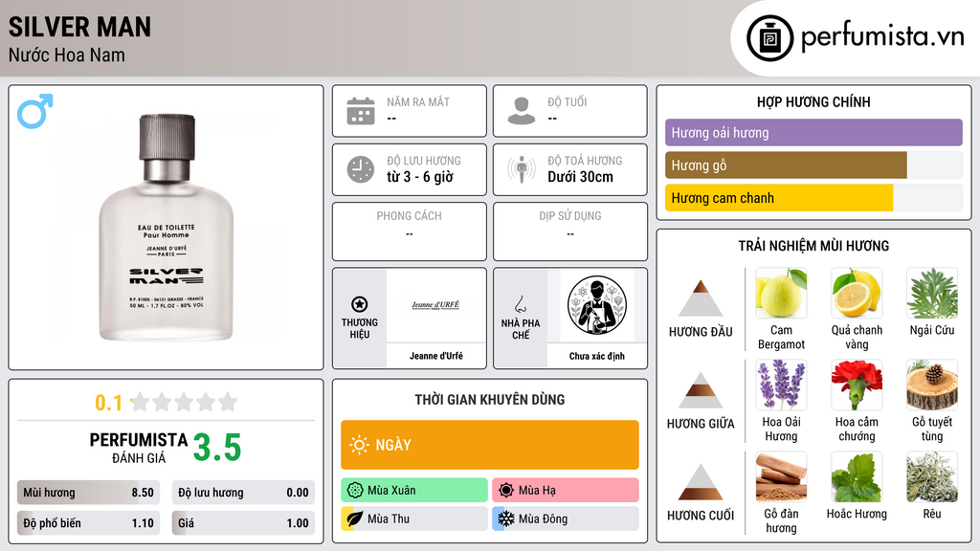Click the five-star rating row
Image resolution: width=980 pixels, height=551 pixels.
coord(184,403)
